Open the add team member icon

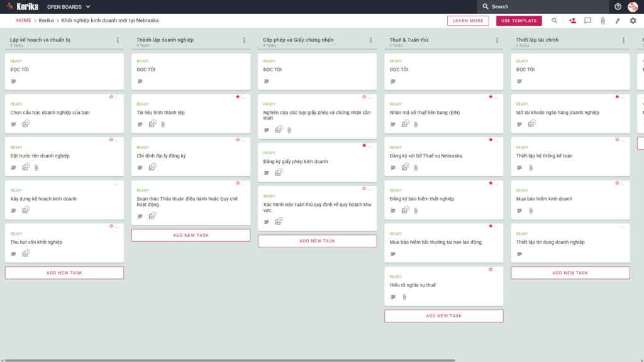click(572, 21)
